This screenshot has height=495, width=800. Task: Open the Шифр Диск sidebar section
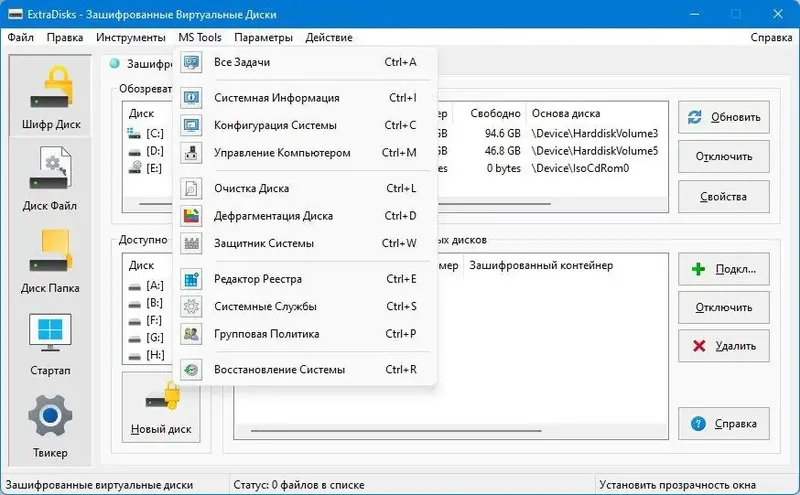[50, 96]
